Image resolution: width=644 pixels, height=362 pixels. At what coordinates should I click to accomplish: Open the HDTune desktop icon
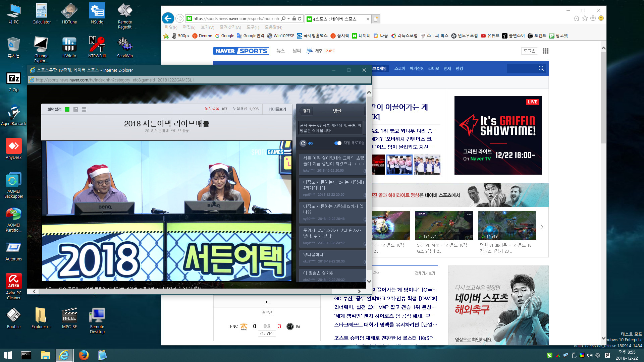pyautogui.click(x=69, y=13)
